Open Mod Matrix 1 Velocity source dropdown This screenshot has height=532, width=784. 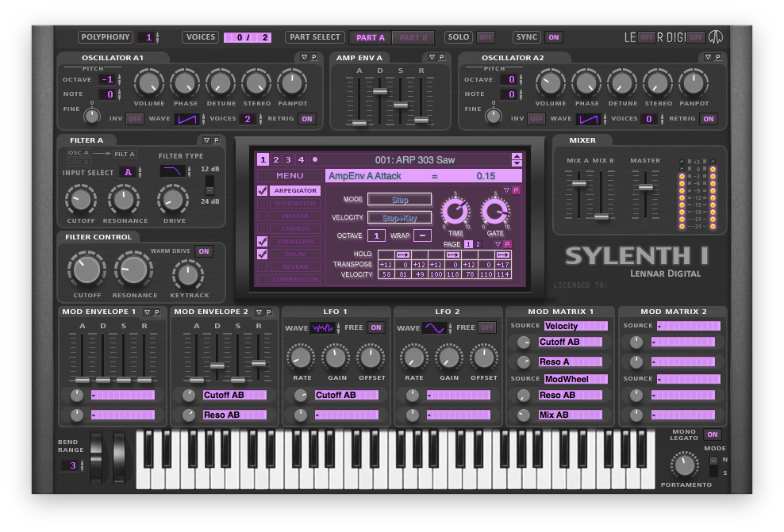(576, 326)
